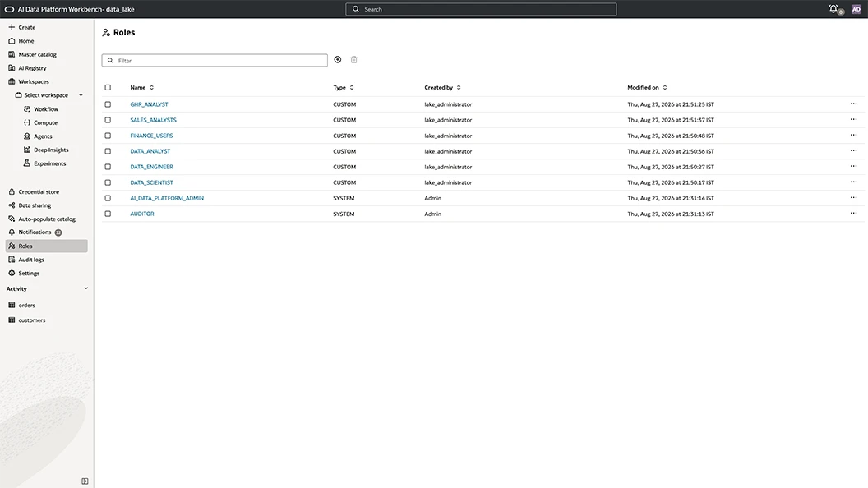The height and width of the screenshot is (488, 868).
Task: Open actions menu for GHR_ANALYST row
Action: (x=853, y=104)
